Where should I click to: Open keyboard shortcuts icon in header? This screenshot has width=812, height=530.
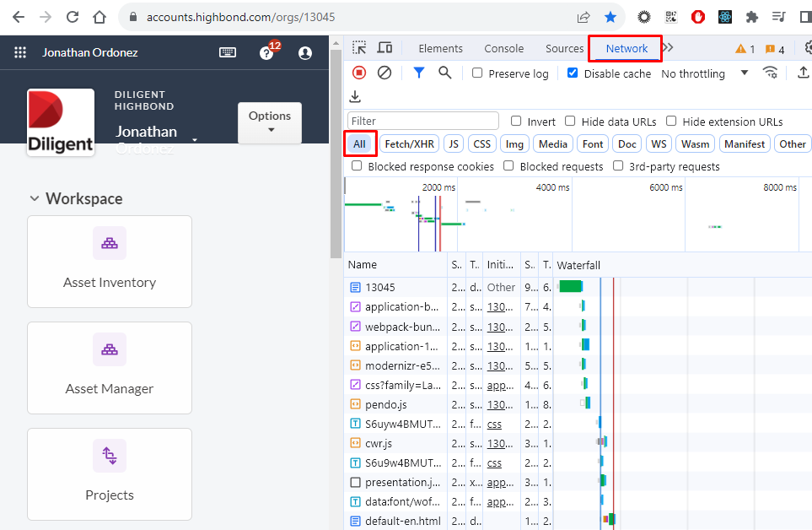coord(228,52)
